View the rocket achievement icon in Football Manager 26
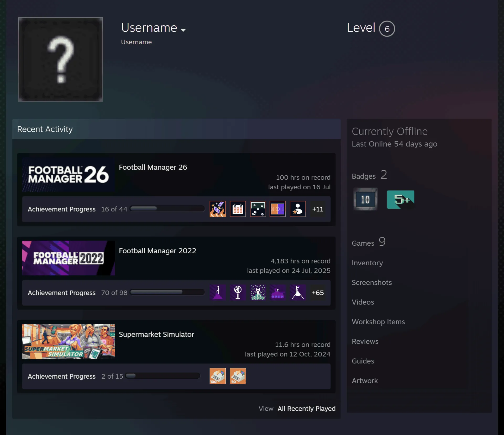Viewport: 504px width, 435px height. coord(218,209)
